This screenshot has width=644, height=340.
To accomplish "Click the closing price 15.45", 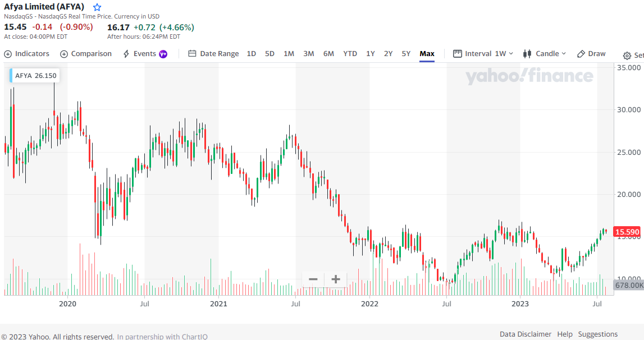I will [15, 27].
